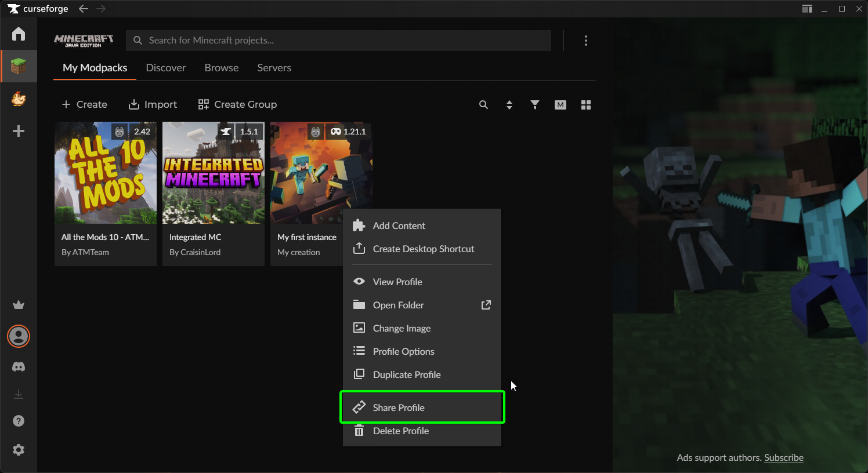Go back with the left arrow
The image size is (868, 473).
[x=84, y=9]
